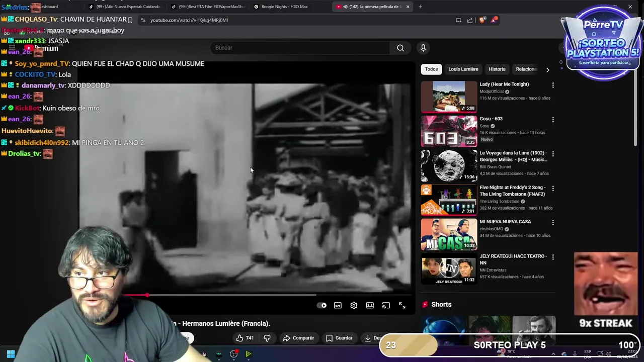644x362 pixels.
Task: Open Gosu - 603 video thumbnail
Action: pos(449,131)
